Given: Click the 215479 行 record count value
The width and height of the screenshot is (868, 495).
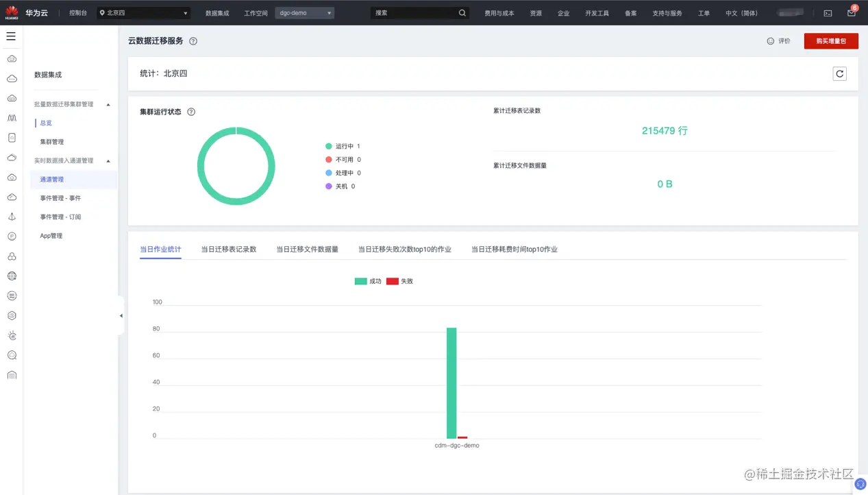Looking at the screenshot, I should tap(665, 130).
